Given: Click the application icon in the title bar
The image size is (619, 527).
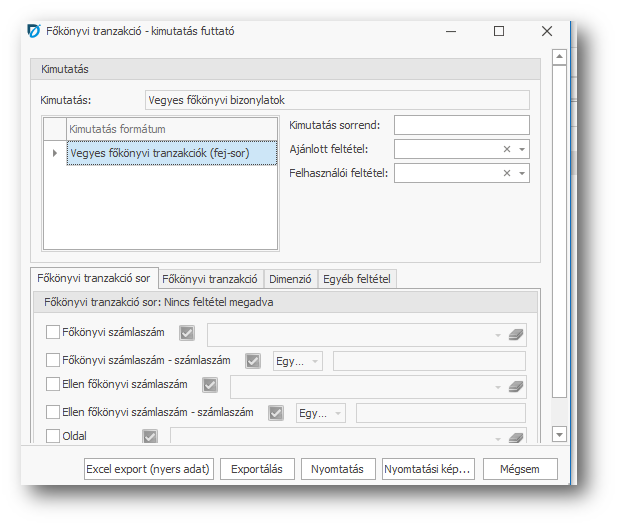Looking at the screenshot, I should coord(33,31).
